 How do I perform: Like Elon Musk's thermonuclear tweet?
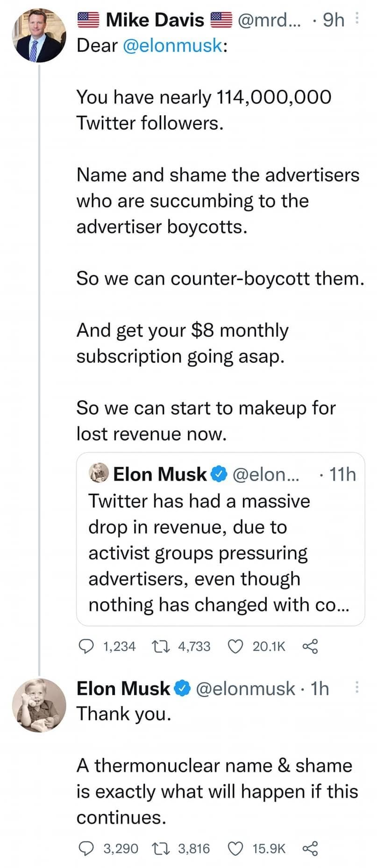(x=236, y=848)
